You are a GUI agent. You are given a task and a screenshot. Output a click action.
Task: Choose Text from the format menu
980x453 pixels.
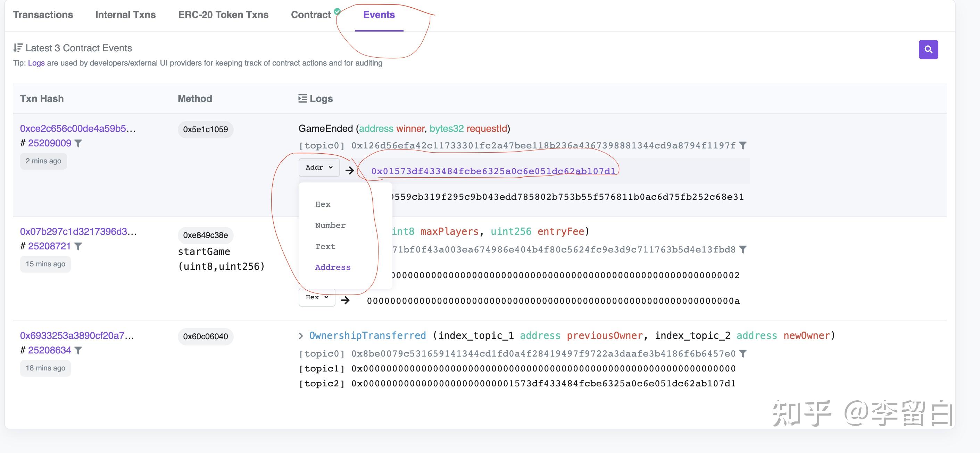(x=325, y=247)
